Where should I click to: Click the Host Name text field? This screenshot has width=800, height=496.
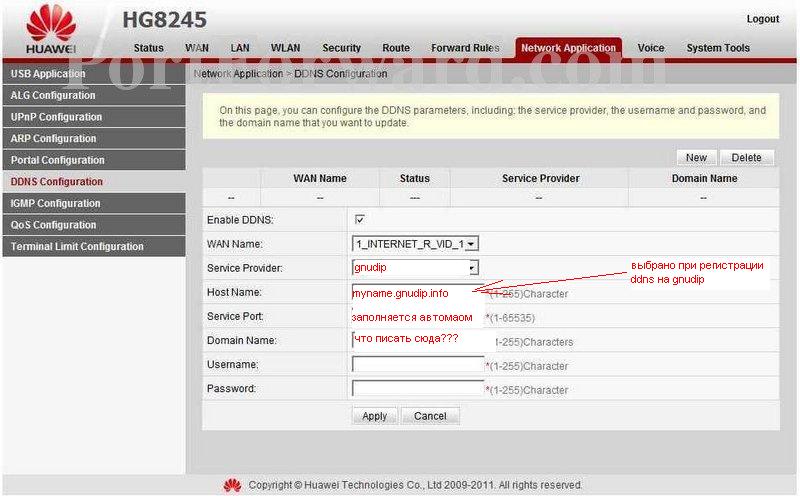[x=418, y=293]
